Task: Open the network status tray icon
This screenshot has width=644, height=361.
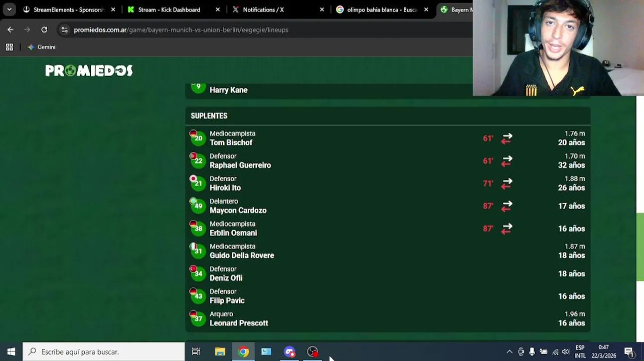Action: click(x=555, y=351)
